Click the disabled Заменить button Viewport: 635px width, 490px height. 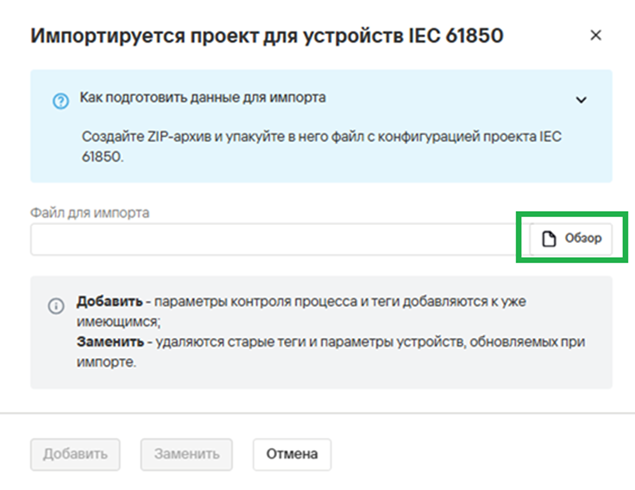[187, 454]
